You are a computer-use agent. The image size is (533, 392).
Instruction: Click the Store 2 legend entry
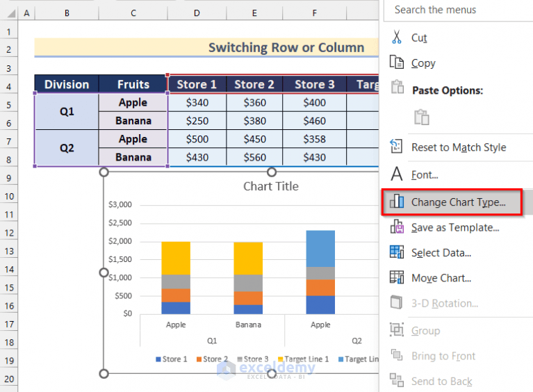212,359
